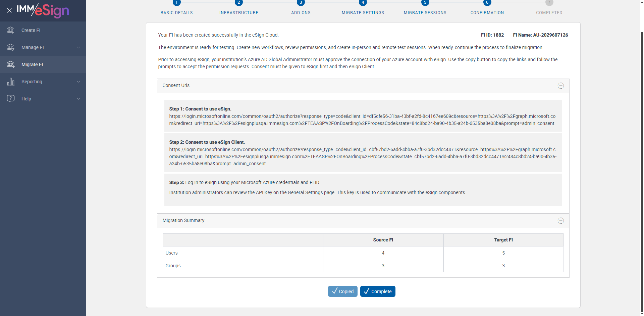Viewport: 644px width, 316px height.
Task: Click the Manage FI bank gear icon
Action: point(11,47)
